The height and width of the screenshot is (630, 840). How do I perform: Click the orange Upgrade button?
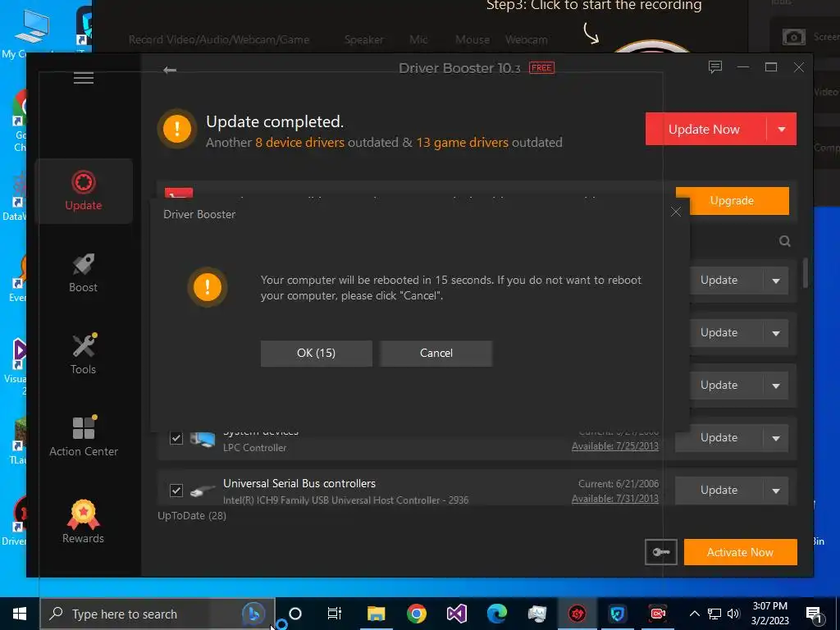732,201
